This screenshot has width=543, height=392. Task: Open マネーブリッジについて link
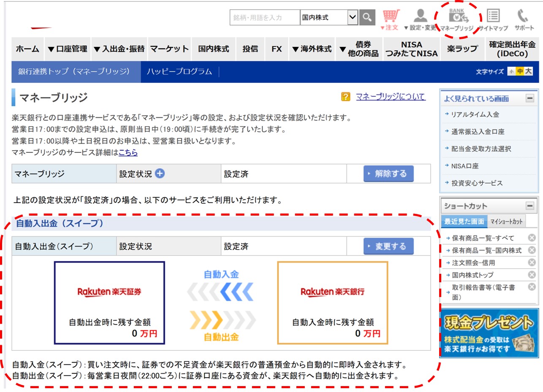pos(391,97)
